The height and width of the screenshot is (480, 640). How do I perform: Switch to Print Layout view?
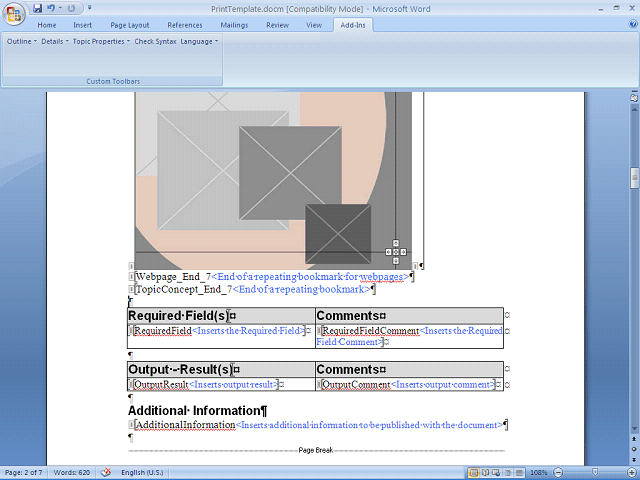(x=473, y=473)
